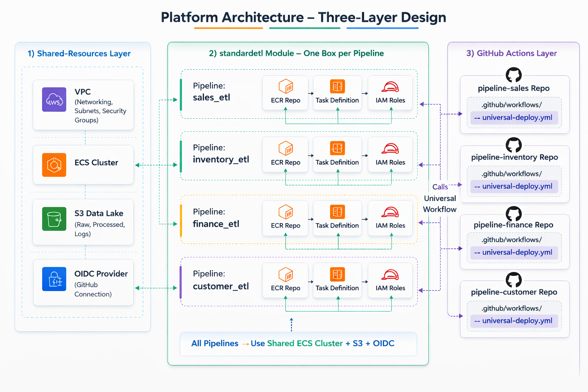The width and height of the screenshot is (588, 392).
Task: Select Task Definition icon in inventory_etl pipeline
Action: point(337,148)
